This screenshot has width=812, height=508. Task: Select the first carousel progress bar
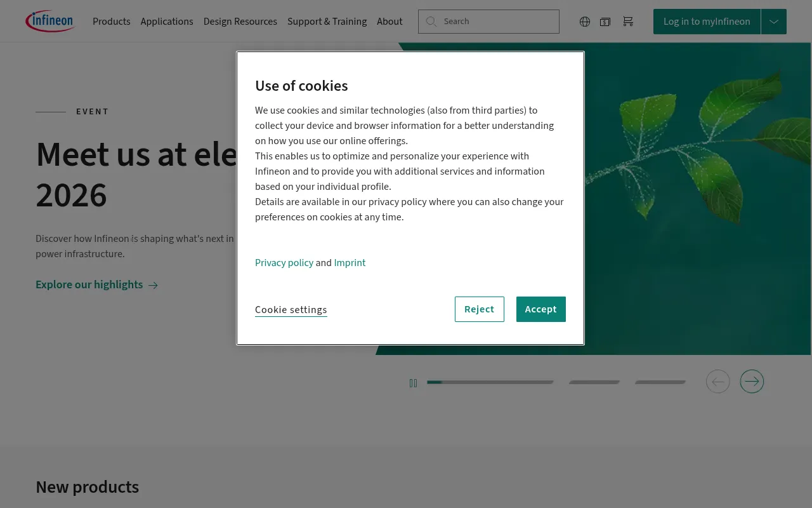pyautogui.click(x=490, y=382)
